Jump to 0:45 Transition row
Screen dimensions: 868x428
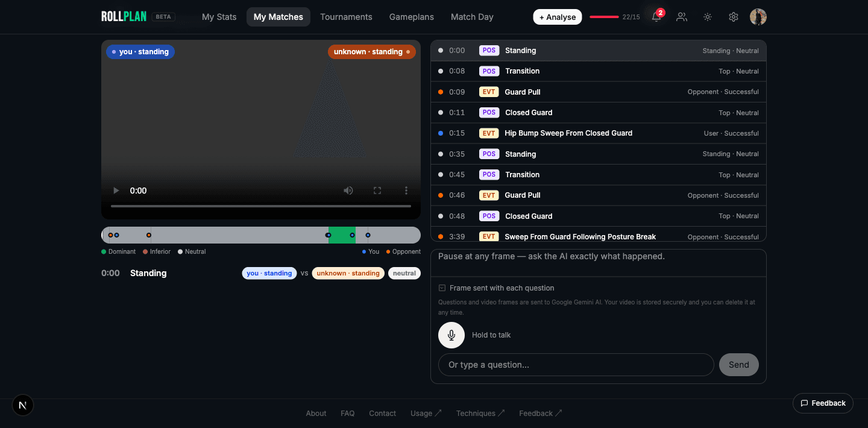tap(599, 175)
